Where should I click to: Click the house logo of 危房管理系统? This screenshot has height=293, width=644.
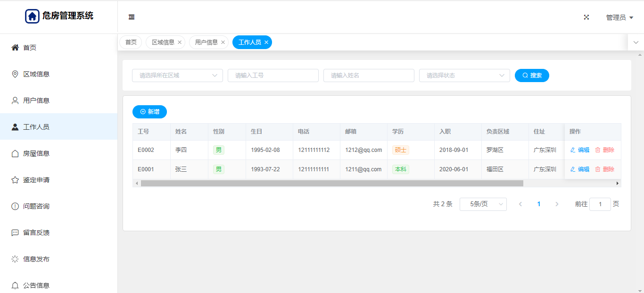click(32, 16)
